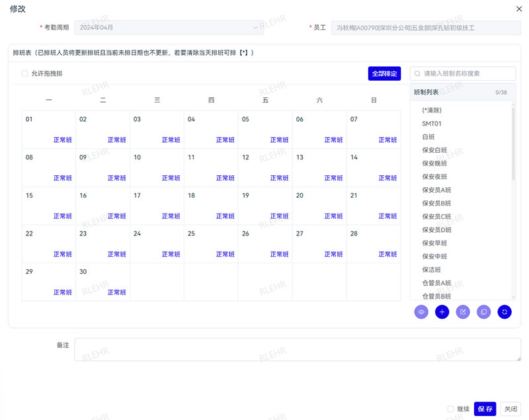Screen dimensions: 529x420
Task: Click the 0/38 shift count
Action: tap(501, 93)
